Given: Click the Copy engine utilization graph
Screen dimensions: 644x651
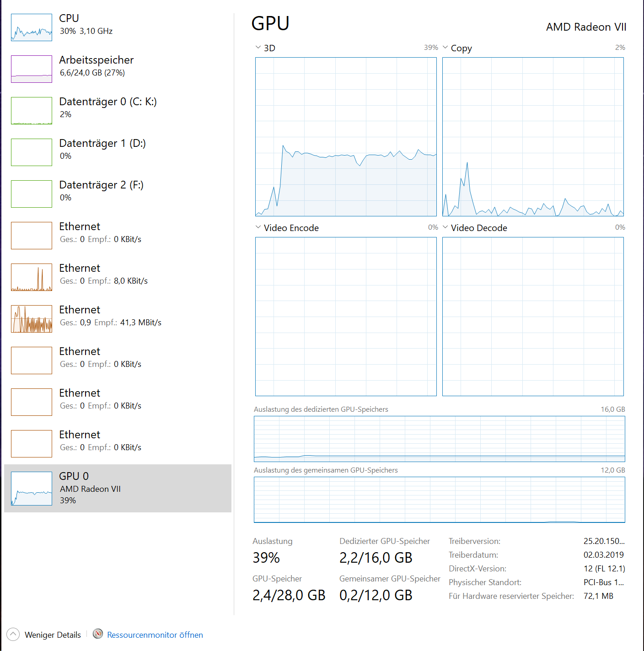Looking at the screenshot, I should click(533, 137).
